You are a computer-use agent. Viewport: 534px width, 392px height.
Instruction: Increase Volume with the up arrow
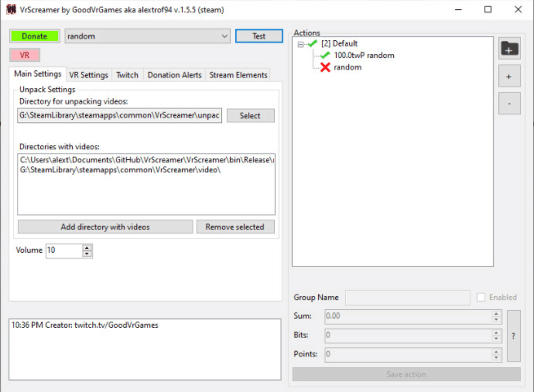point(87,248)
